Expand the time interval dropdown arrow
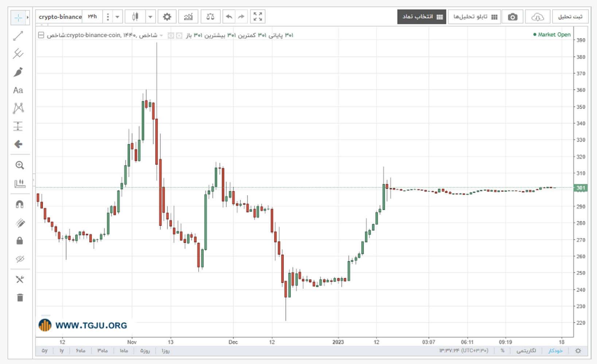 tap(117, 17)
